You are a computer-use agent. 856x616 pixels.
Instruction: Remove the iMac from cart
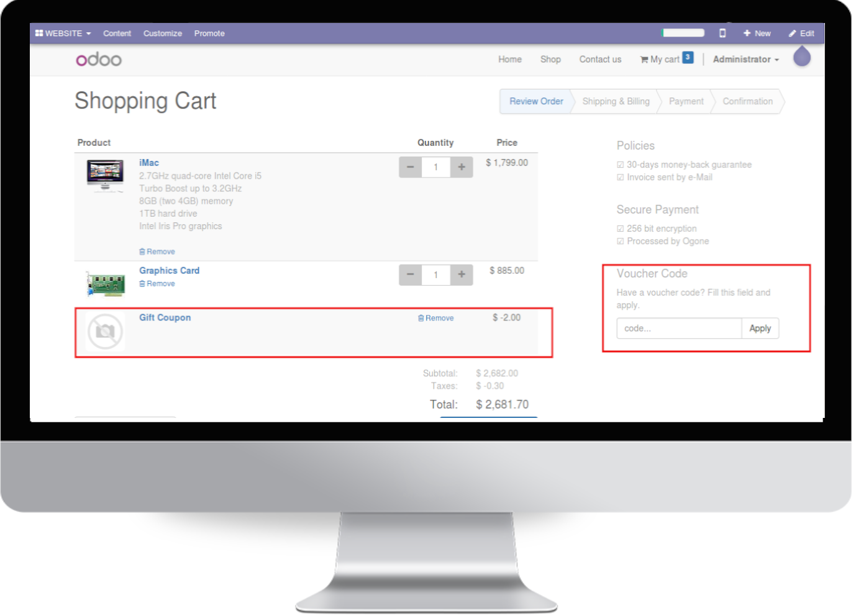(x=157, y=251)
